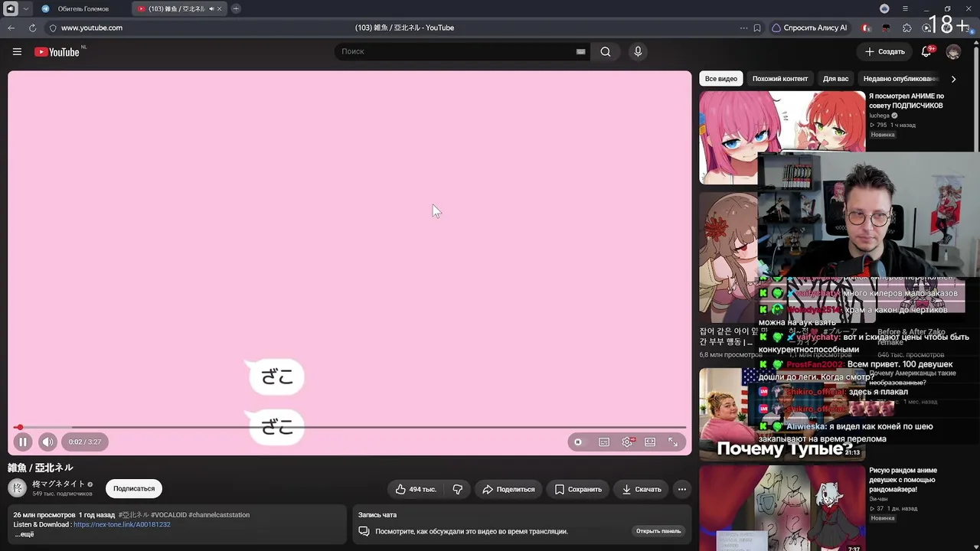The image size is (980, 551).
Task: Show more filter chips with right arrow
Action: coord(953,79)
